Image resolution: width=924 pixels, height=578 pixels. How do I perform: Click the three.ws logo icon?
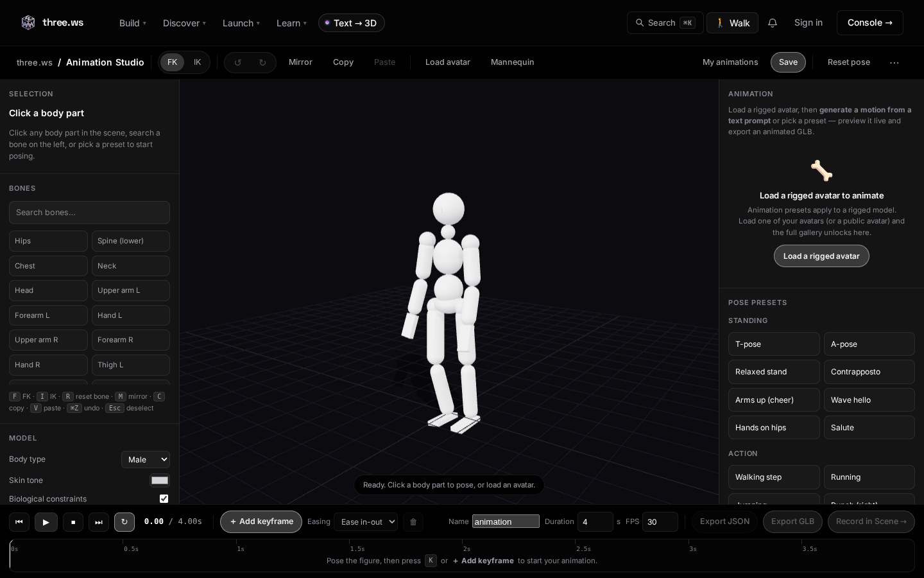tap(28, 23)
